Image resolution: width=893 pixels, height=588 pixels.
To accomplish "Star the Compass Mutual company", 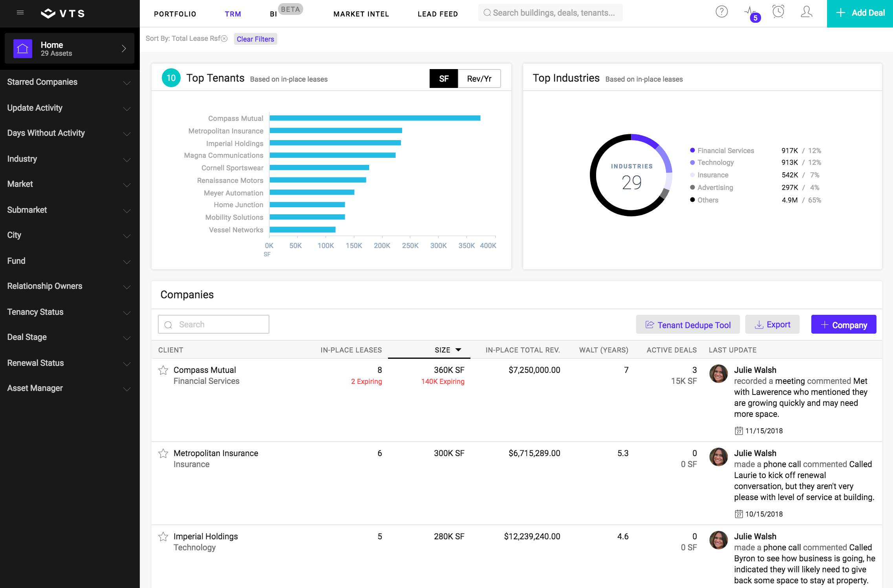I will click(163, 370).
